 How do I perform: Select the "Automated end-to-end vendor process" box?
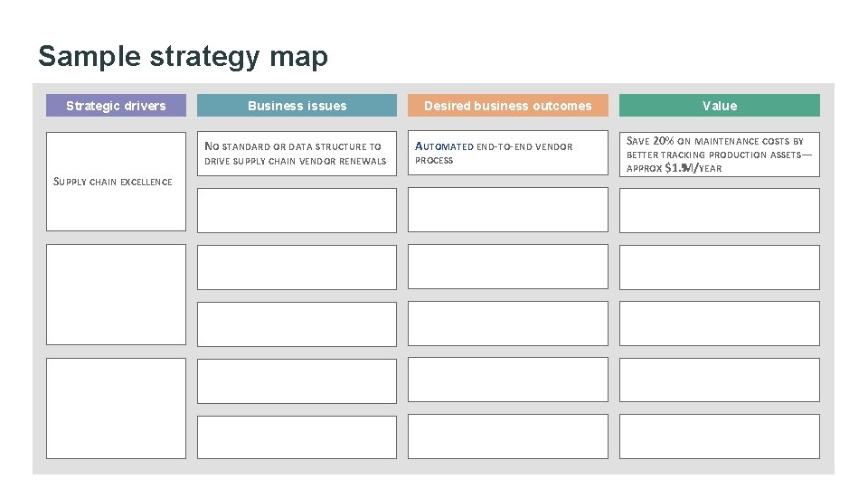pyautogui.click(x=507, y=153)
